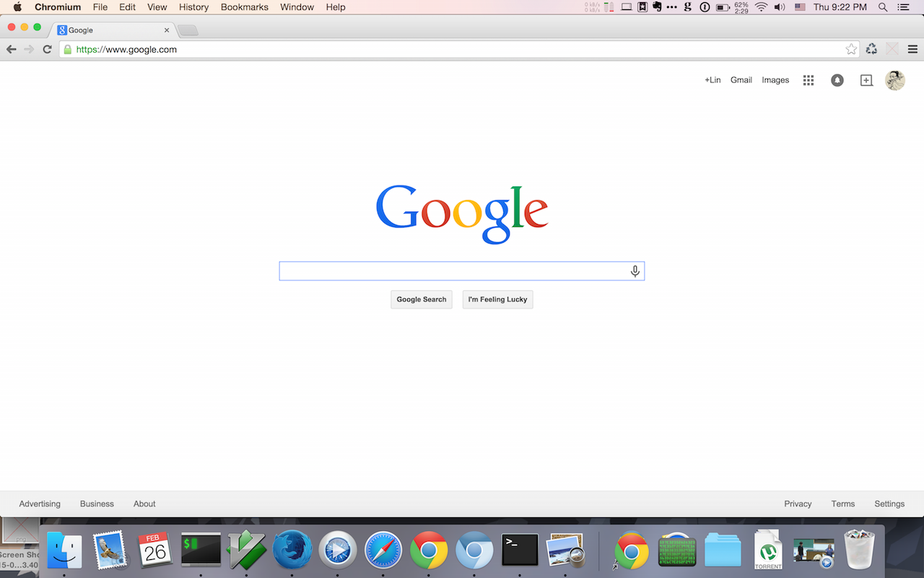Viewport: 924px width, 578px height.
Task: Click the volume speaker in menu bar
Action: click(780, 7)
